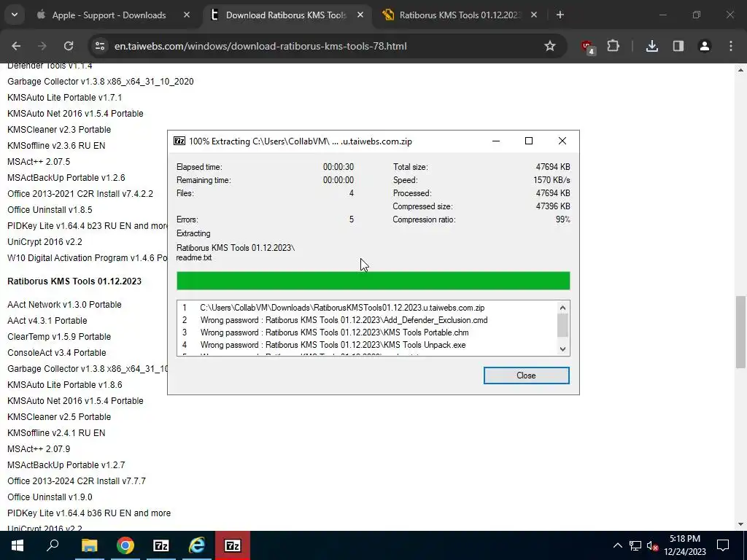Open Chrome three-dot menu

tap(731, 46)
